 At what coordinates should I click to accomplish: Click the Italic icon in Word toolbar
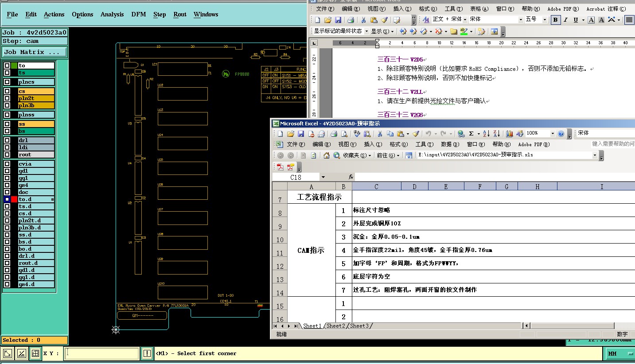click(565, 20)
